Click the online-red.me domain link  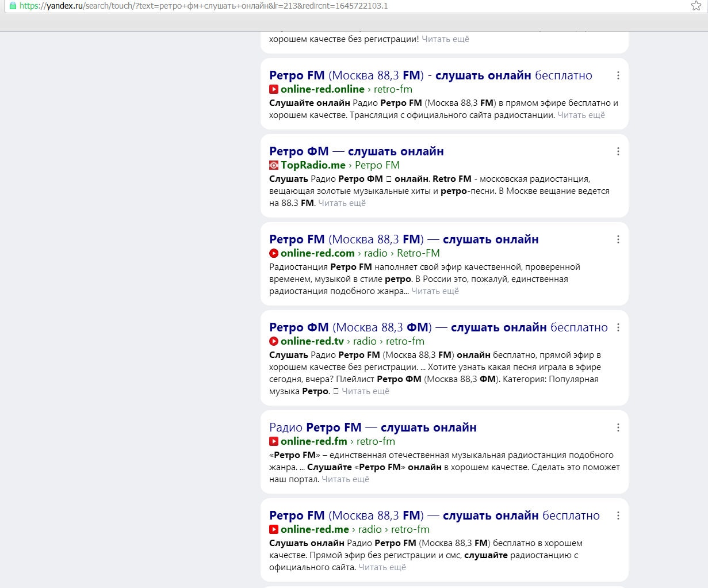[315, 529]
